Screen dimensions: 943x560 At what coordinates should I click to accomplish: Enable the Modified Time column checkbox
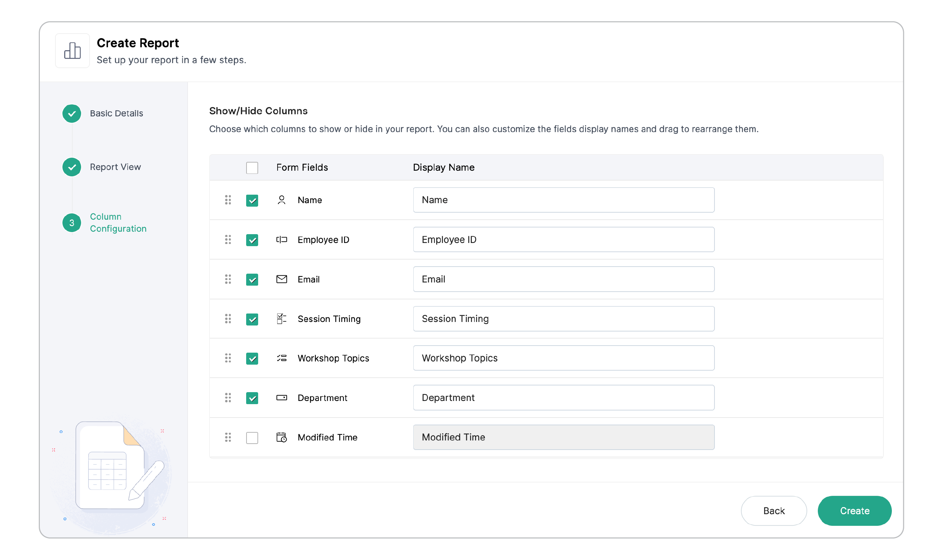[252, 438]
